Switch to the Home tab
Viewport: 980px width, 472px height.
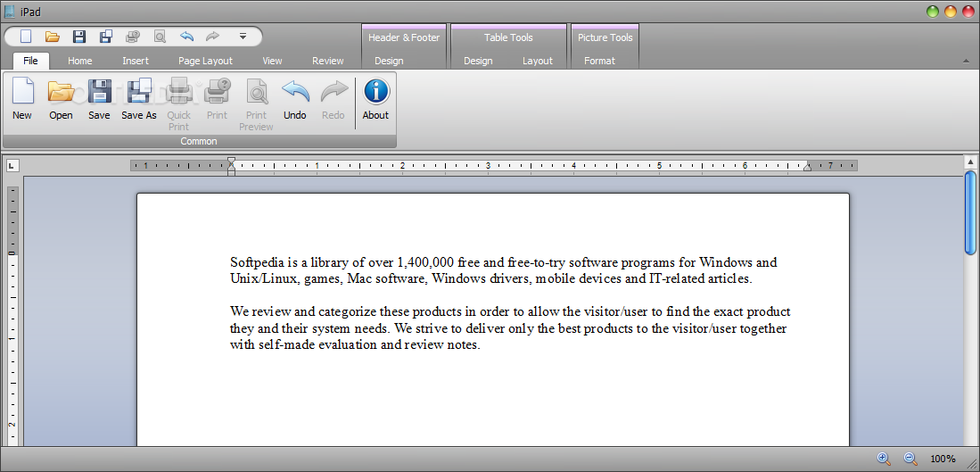click(x=80, y=61)
